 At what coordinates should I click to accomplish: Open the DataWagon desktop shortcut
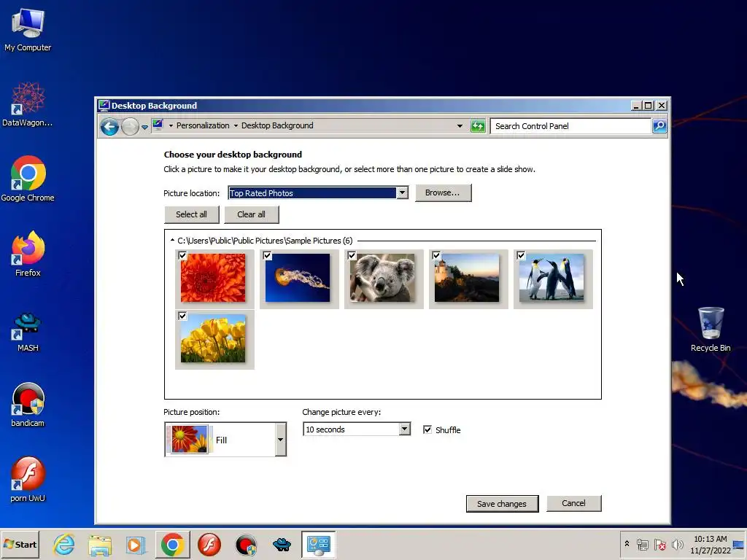28,105
